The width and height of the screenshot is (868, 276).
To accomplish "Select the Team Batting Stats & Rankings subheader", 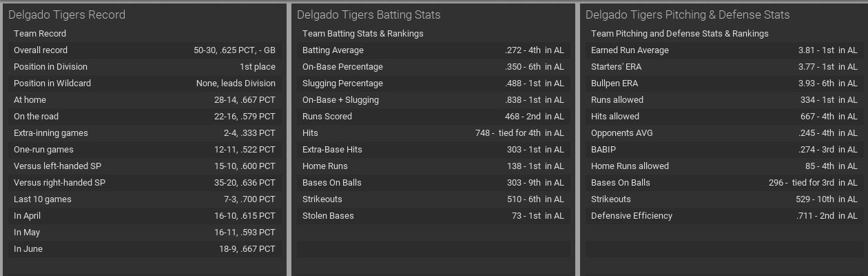I will [x=363, y=34].
